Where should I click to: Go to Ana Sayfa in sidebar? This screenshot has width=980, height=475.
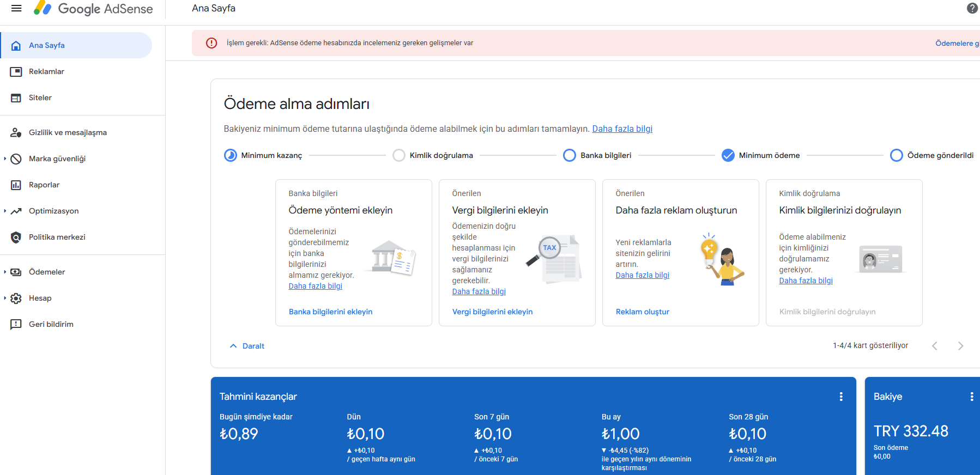click(76, 45)
